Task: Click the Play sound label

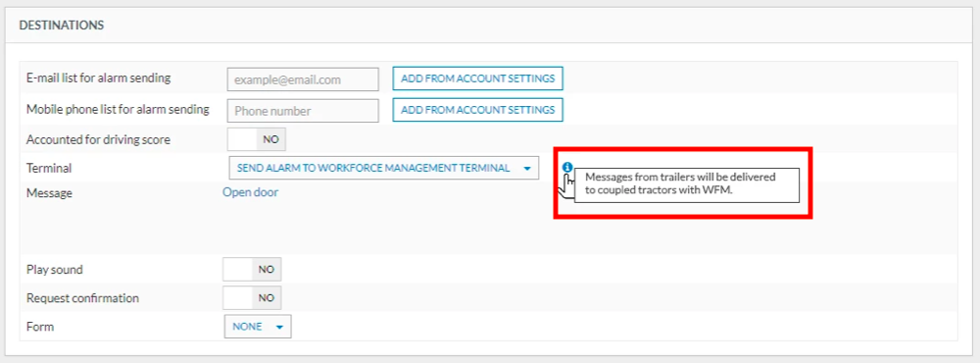Action: 54,270
